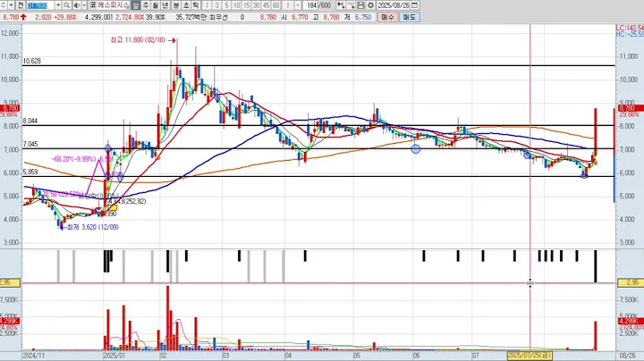The image size is (644, 361).
Task: Open the calendar picker icon
Action: [415, 5]
